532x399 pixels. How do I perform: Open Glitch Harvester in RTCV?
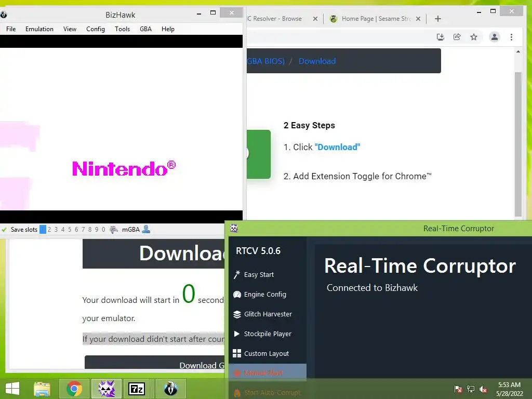(268, 314)
